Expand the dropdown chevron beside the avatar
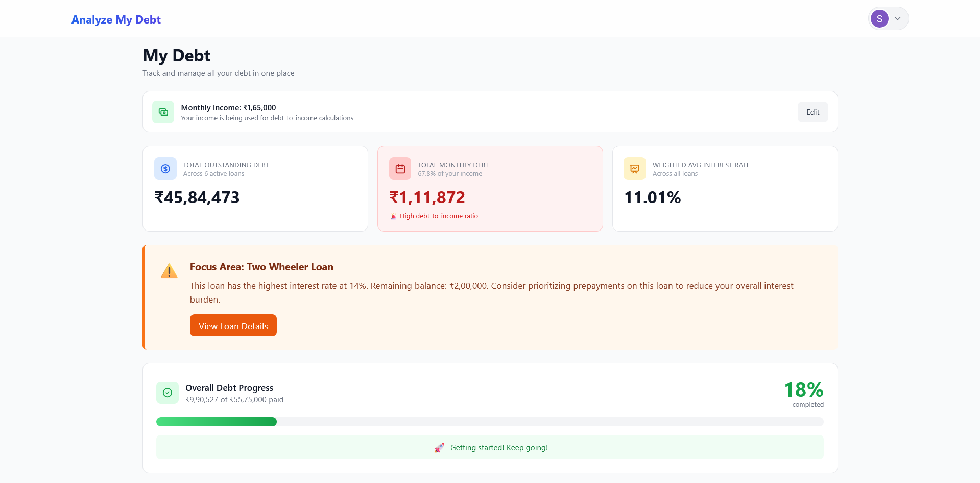Viewport: 980px width, 483px height. [897, 18]
